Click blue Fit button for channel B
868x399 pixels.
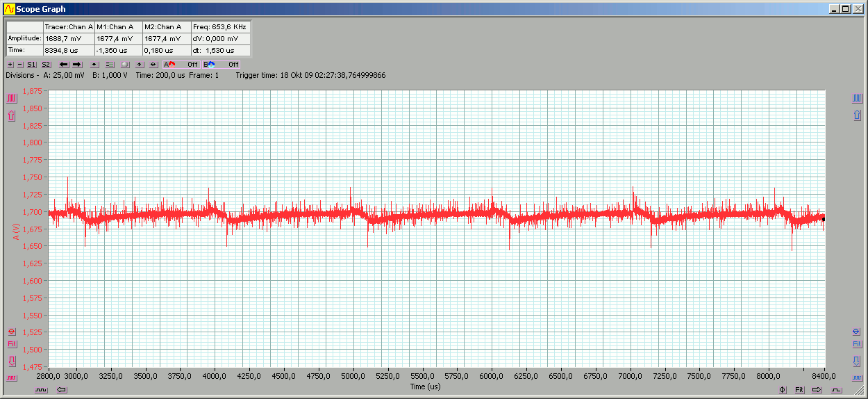point(856,344)
